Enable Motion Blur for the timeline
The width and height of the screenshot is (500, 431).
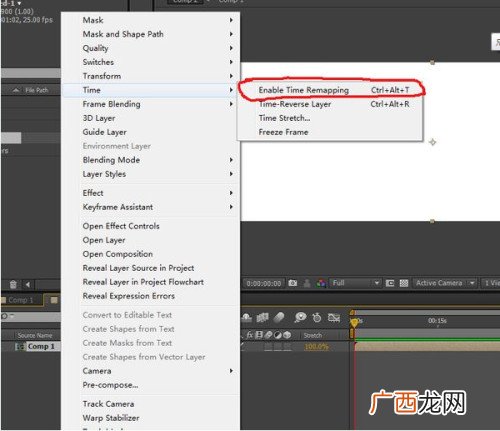279,317
